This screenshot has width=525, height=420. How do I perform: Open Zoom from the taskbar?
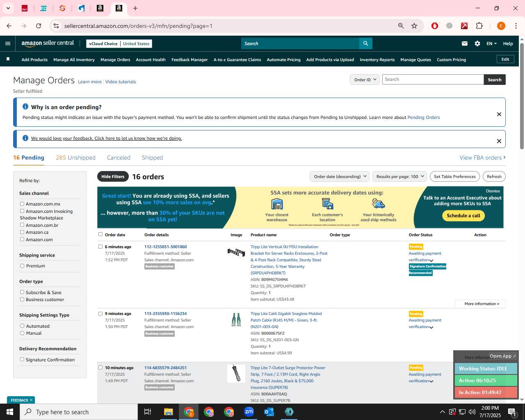coord(249,412)
